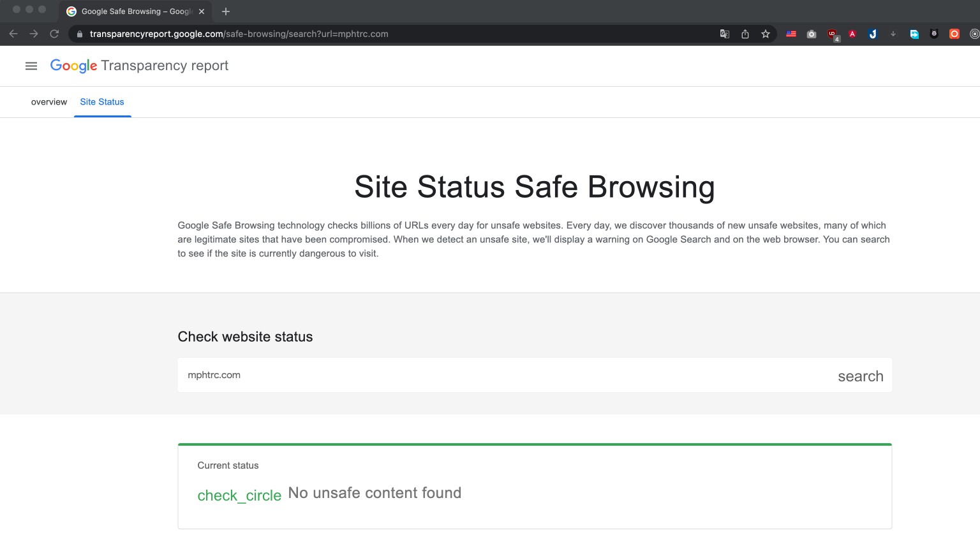Open the uBlock Origin extension
The image size is (980, 542).
[x=832, y=34]
